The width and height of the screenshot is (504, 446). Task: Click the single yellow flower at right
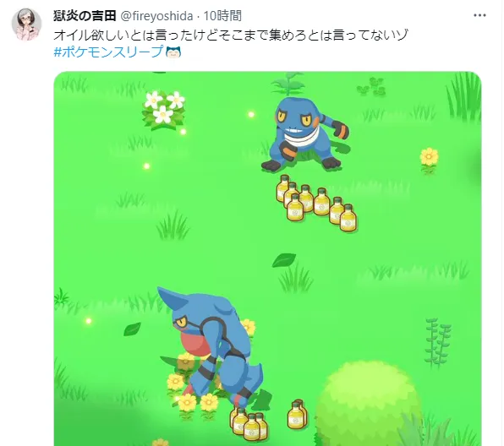tap(429, 160)
